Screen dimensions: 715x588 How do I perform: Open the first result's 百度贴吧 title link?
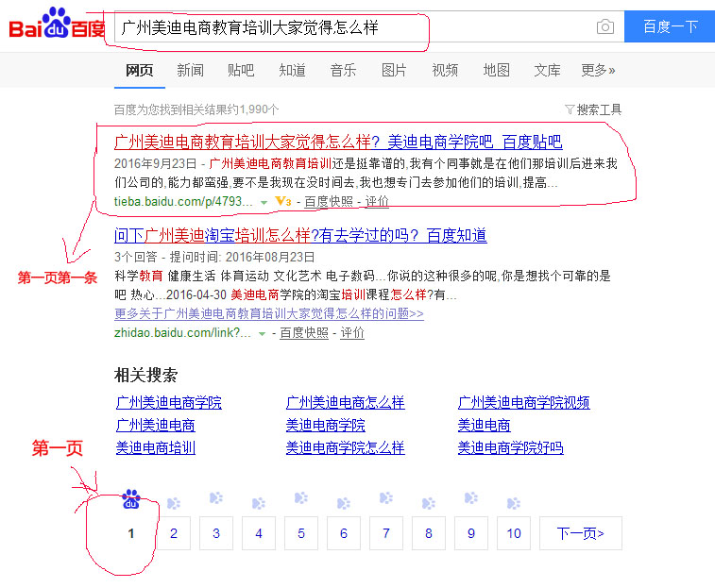338,142
